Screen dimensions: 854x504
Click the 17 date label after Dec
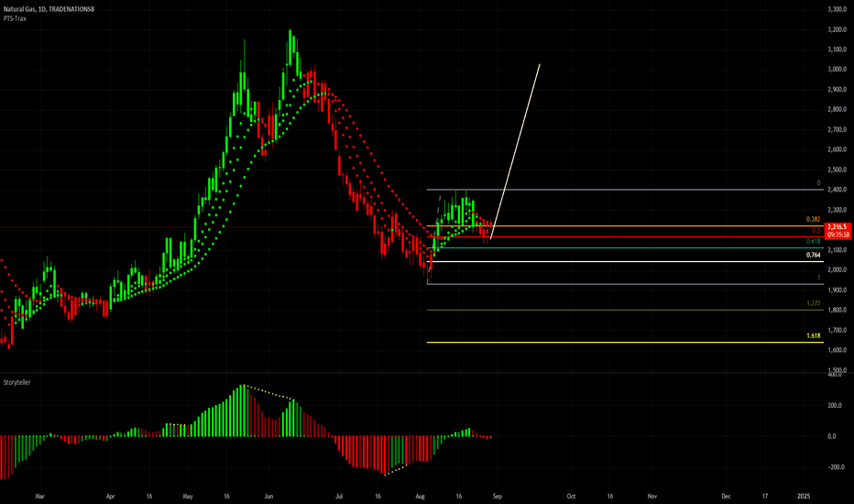tap(765, 497)
